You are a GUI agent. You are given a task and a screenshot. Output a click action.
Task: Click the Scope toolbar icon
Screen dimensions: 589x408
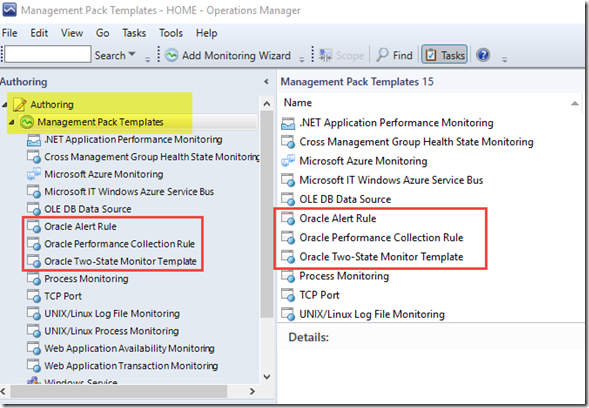tap(325, 55)
